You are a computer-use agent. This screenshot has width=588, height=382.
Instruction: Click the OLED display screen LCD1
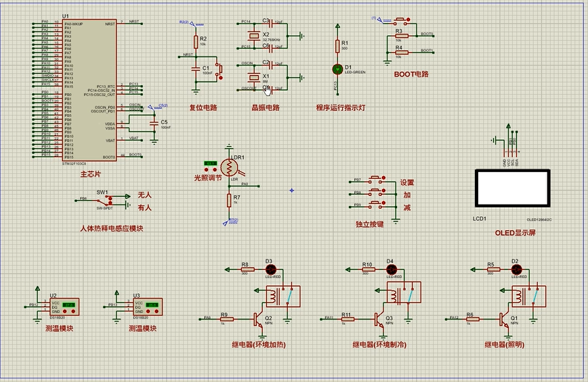(512, 188)
